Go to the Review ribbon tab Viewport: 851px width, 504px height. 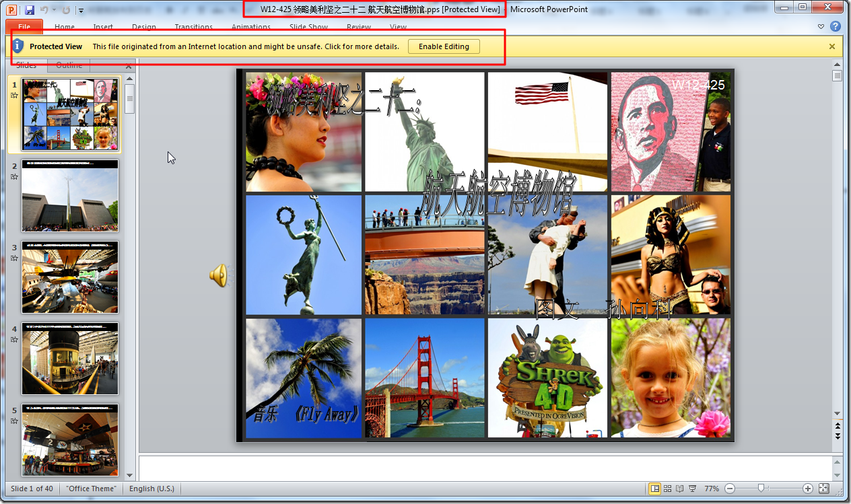click(359, 27)
